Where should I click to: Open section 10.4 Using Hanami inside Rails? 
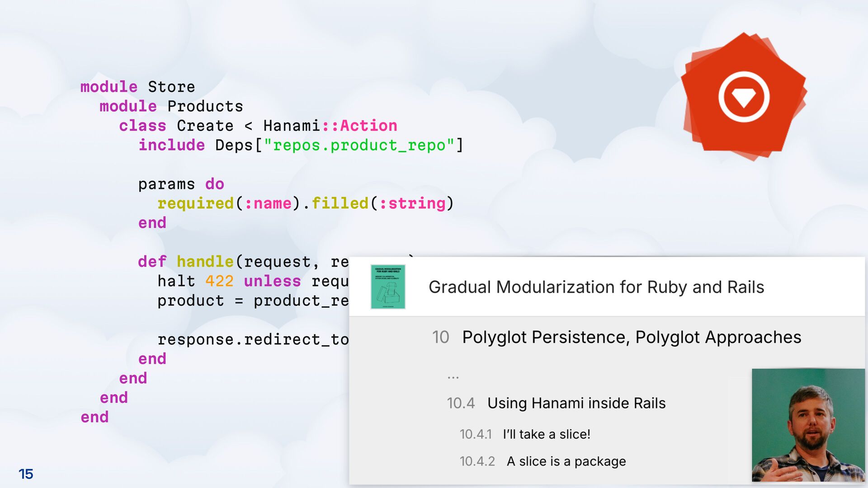[x=576, y=403]
